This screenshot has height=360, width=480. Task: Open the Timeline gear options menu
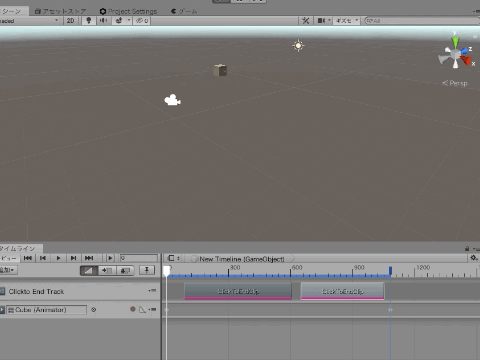(x=474, y=258)
